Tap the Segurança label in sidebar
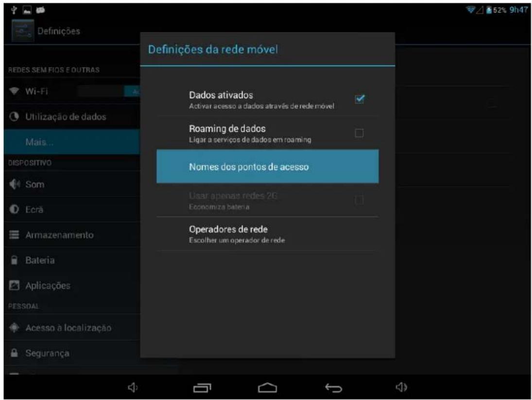Image resolution: width=532 pixels, height=400 pixels. [x=48, y=353]
